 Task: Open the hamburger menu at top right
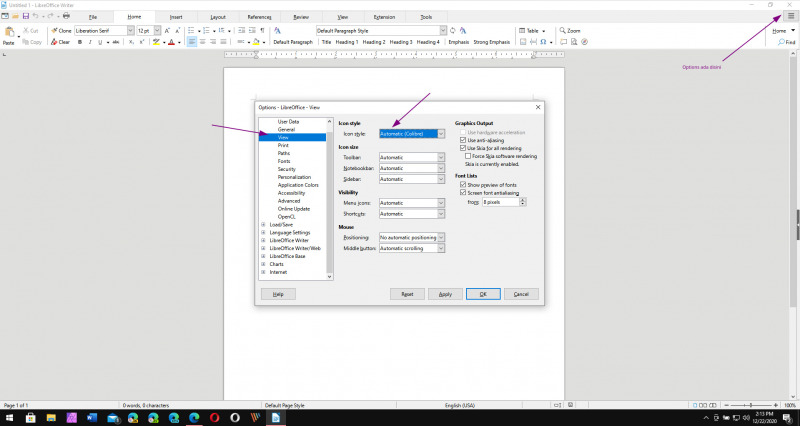[791, 16]
